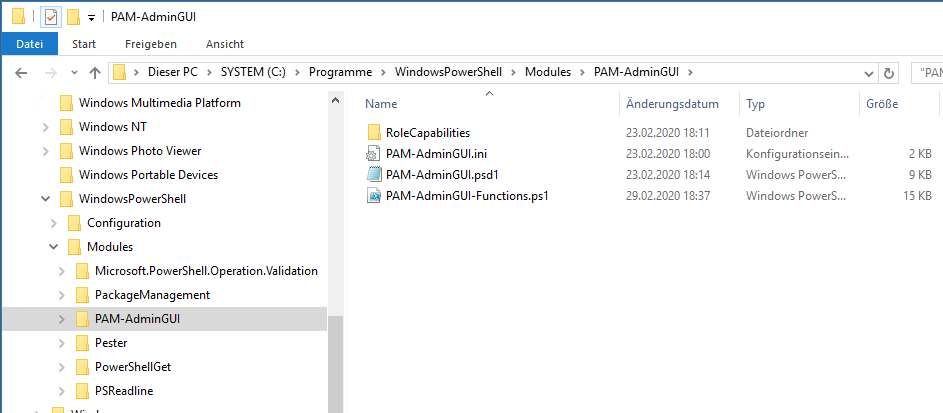
Task: Expand the PackageManagement tree node
Action: click(x=61, y=295)
